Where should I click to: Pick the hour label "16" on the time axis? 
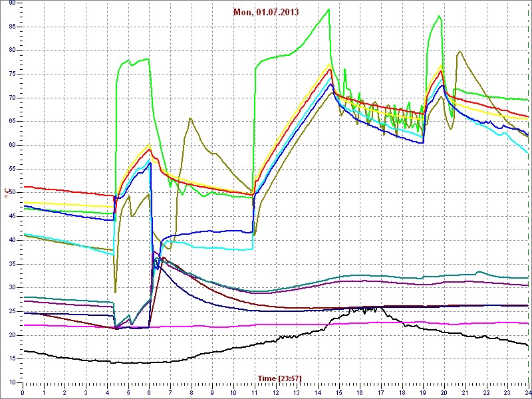point(359,391)
